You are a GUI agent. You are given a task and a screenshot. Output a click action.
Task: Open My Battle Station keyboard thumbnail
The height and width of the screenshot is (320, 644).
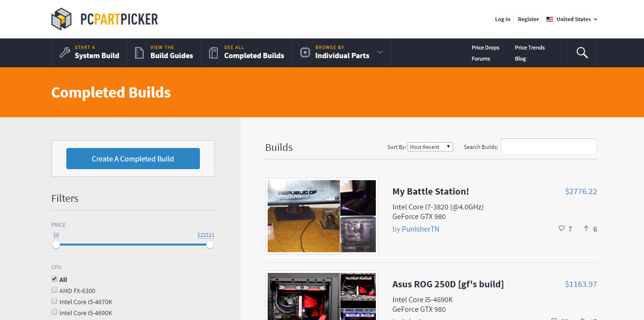(x=358, y=198)
